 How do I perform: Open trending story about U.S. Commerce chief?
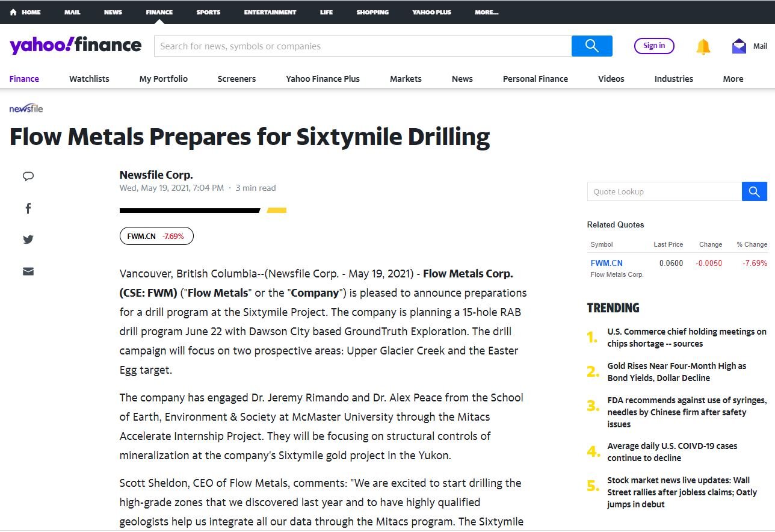click(x=687, y=338)
